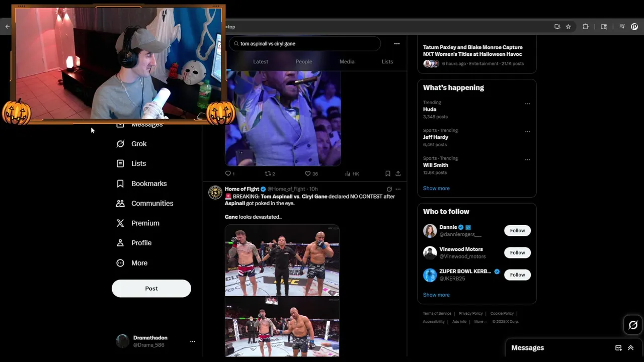
Task: Open floating Grok button at bottom right
Action: (633, 325)
